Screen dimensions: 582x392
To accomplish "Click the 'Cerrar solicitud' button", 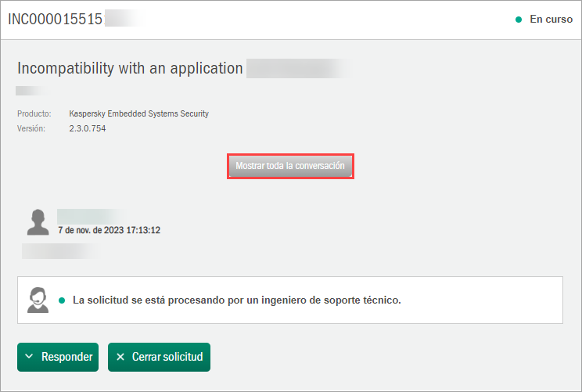I will 160,357.
